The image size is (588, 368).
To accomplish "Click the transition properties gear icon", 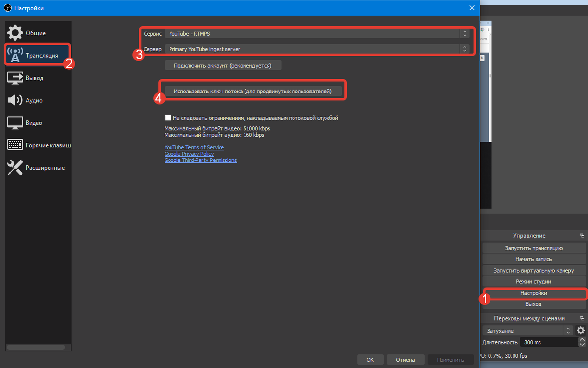I will pos(581,331).
